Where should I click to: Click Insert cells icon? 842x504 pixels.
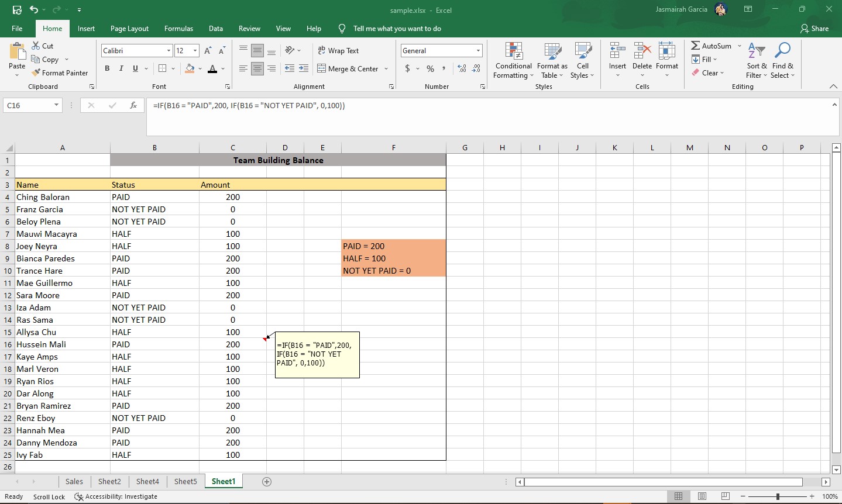tap(617, 51)
